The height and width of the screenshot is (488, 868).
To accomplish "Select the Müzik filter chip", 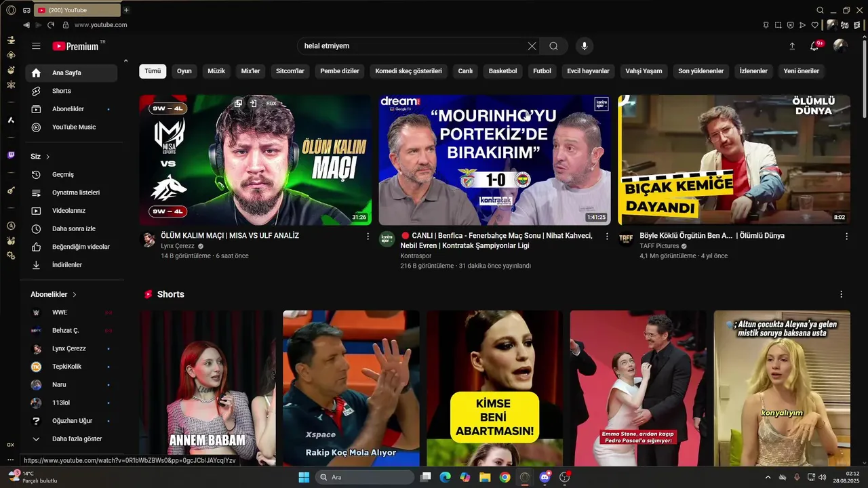I will (216, 71).
